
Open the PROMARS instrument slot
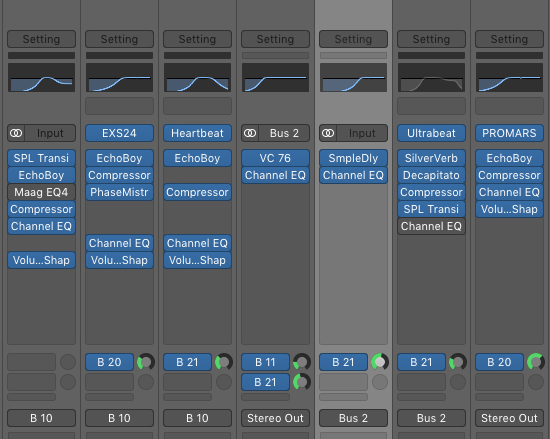tap(509, 133)
